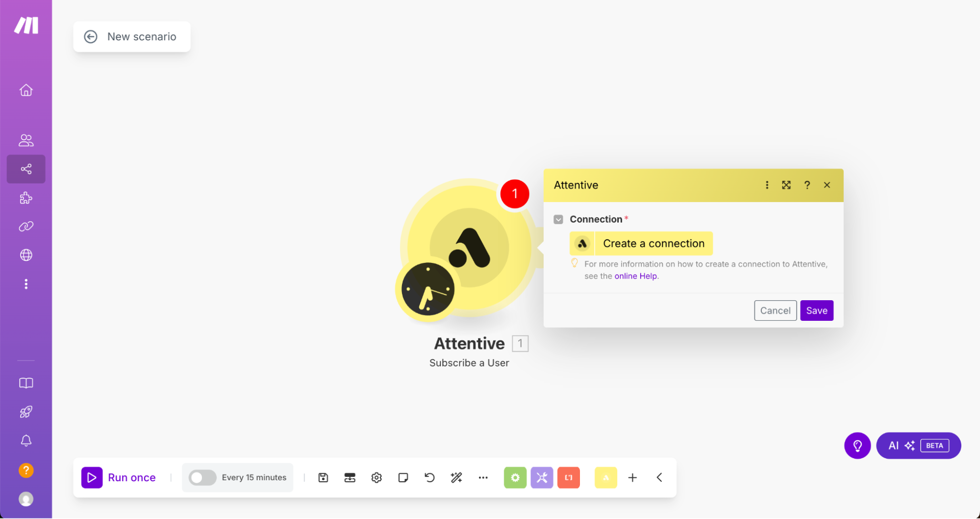This screenshot has height=519, width=980.
Task: Click the yellow Attentive favorite icon in the toolbar
Action: (606, 478)
